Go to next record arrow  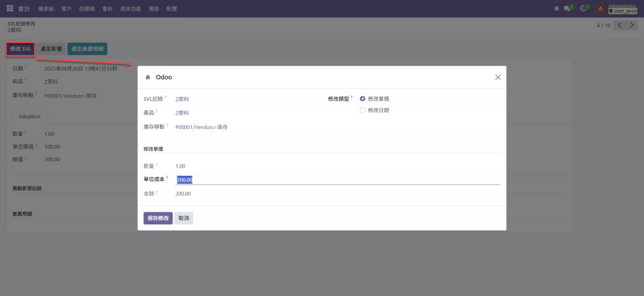pos(632,25)
